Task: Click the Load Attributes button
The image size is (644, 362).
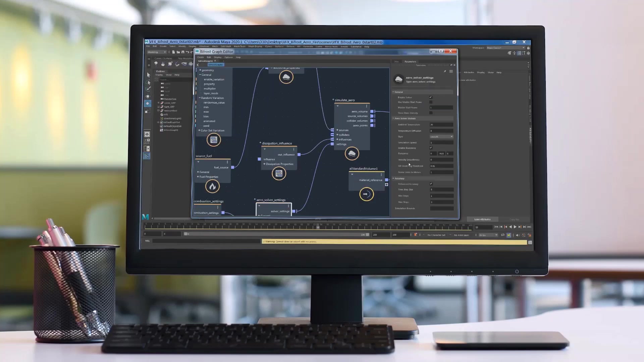Action: click(482, 219)
